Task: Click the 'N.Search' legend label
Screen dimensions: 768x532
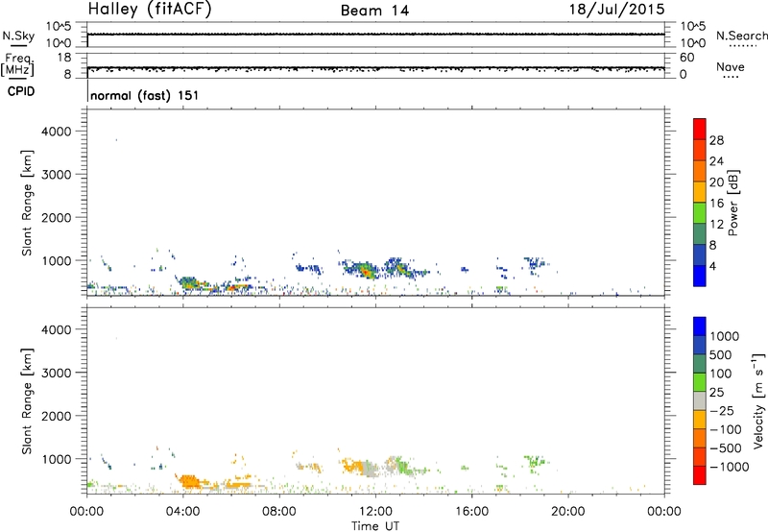Action: pos(741,36)
